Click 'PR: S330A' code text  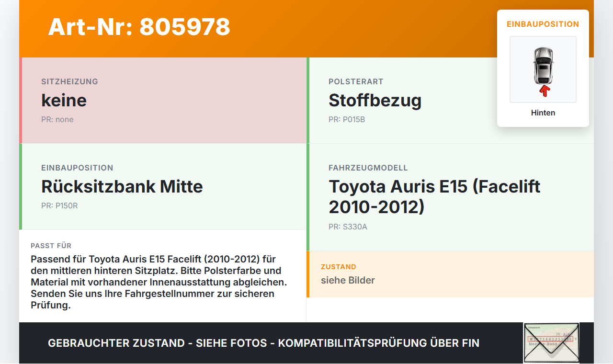pyautogui.click(x=348, y=227)
